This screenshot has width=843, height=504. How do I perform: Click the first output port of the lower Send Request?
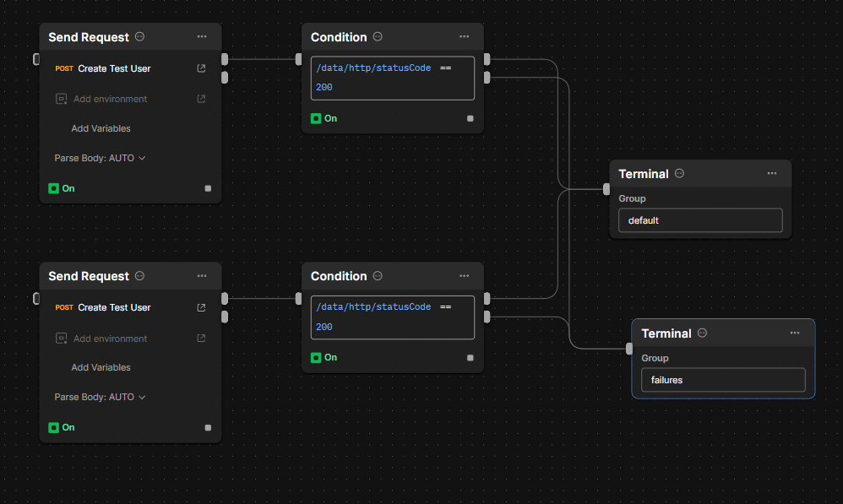tap(225, 298)
